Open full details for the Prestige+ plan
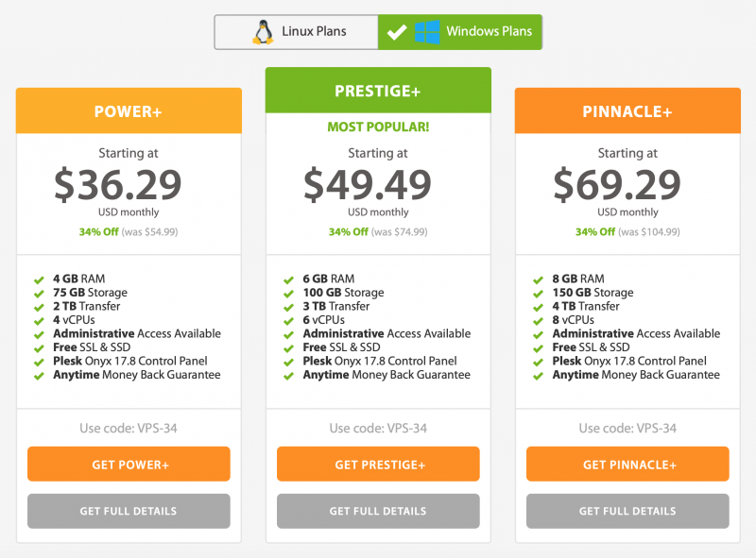756x558 pixels. tap(378, 511)
